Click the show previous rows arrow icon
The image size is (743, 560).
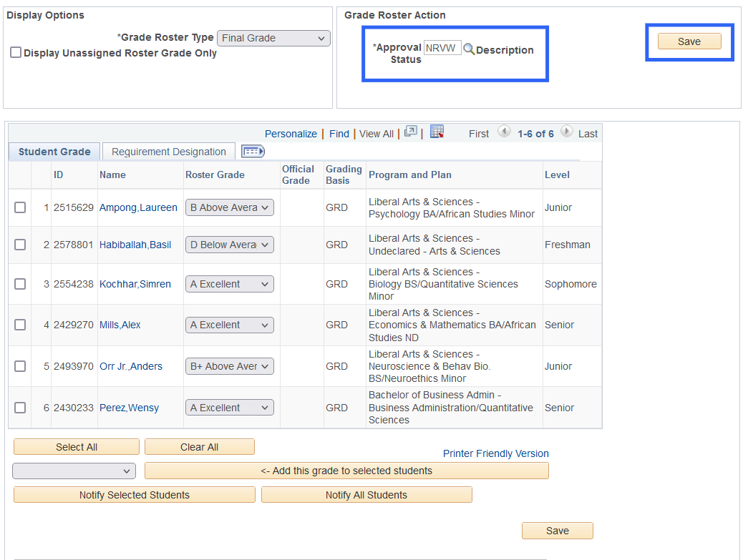(504, 132)
